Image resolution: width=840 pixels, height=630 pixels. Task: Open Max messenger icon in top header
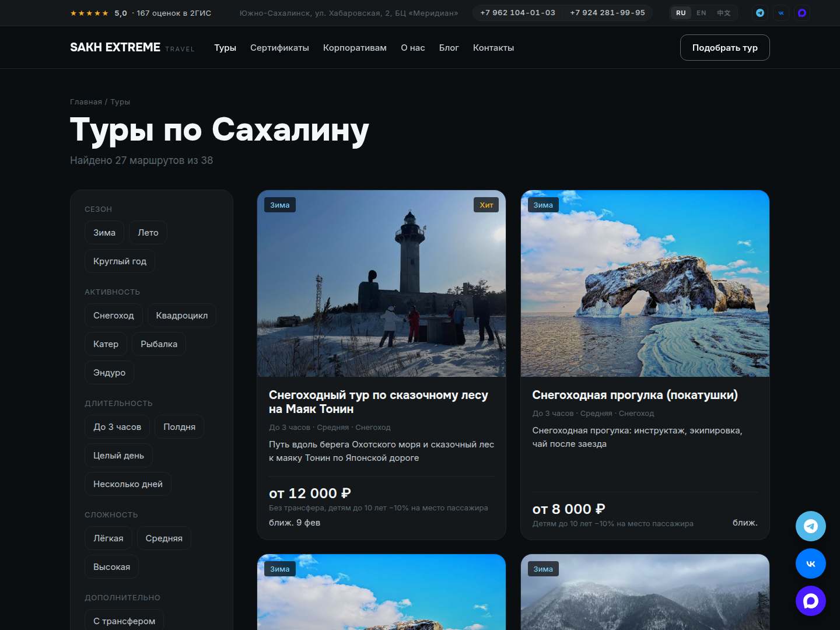(x=802, y=13)
